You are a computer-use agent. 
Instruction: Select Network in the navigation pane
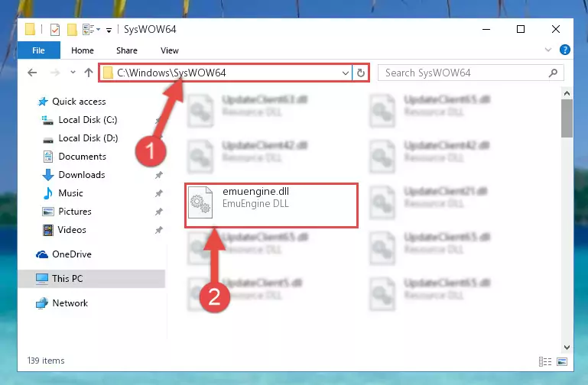70,303
